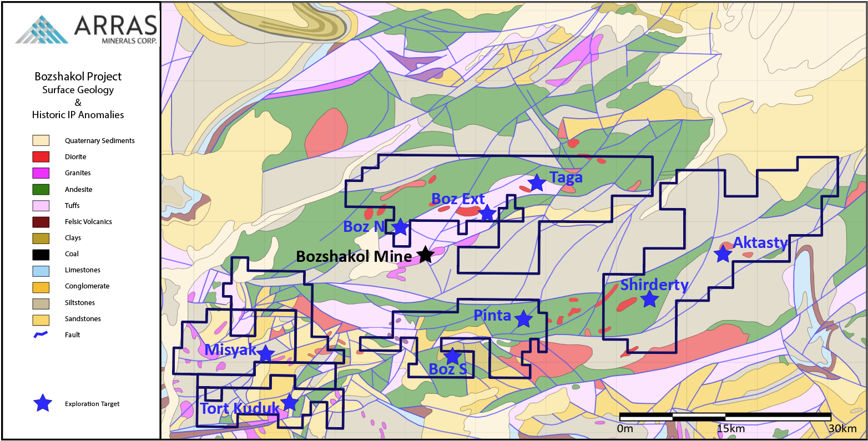This screenshot has height=441, width=868.
Task: Click the 'Clays' legend label
Action: pyautogui.click(x=73, y=238)
